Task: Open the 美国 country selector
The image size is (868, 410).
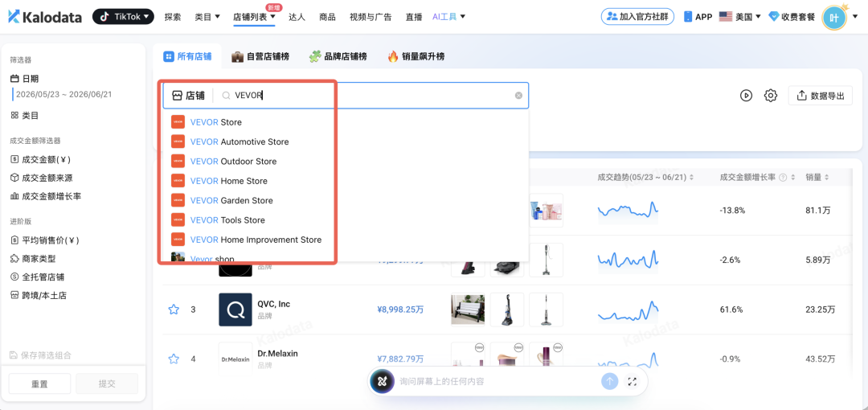Action: coord(740,17)
